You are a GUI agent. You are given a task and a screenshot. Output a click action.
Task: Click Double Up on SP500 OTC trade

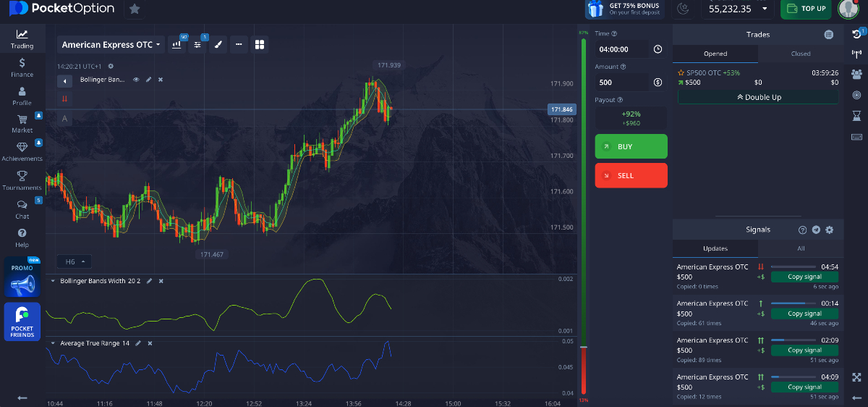pyautogui.click(x=758, y=97)
